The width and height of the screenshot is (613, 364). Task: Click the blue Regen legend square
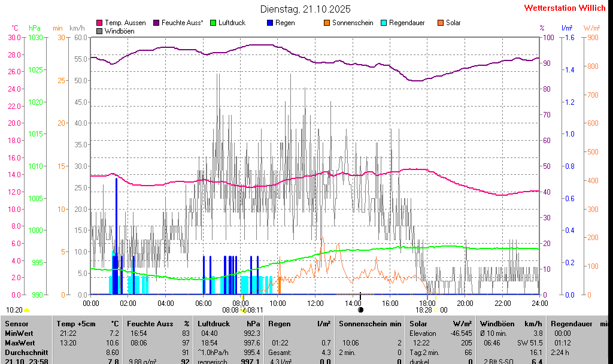point(270,23)
